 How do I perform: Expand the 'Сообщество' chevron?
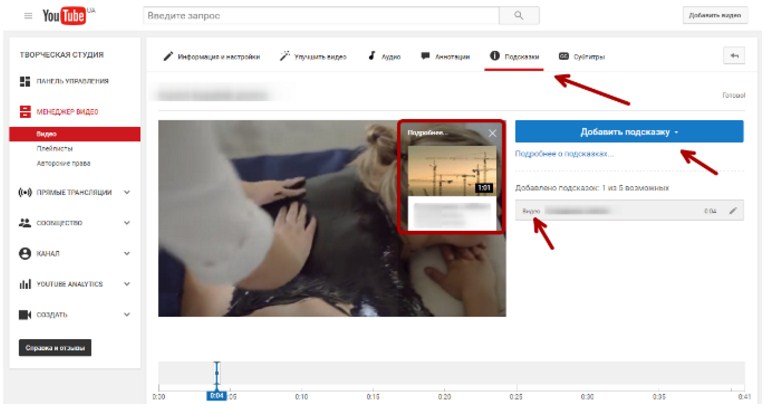click(127, 223)
